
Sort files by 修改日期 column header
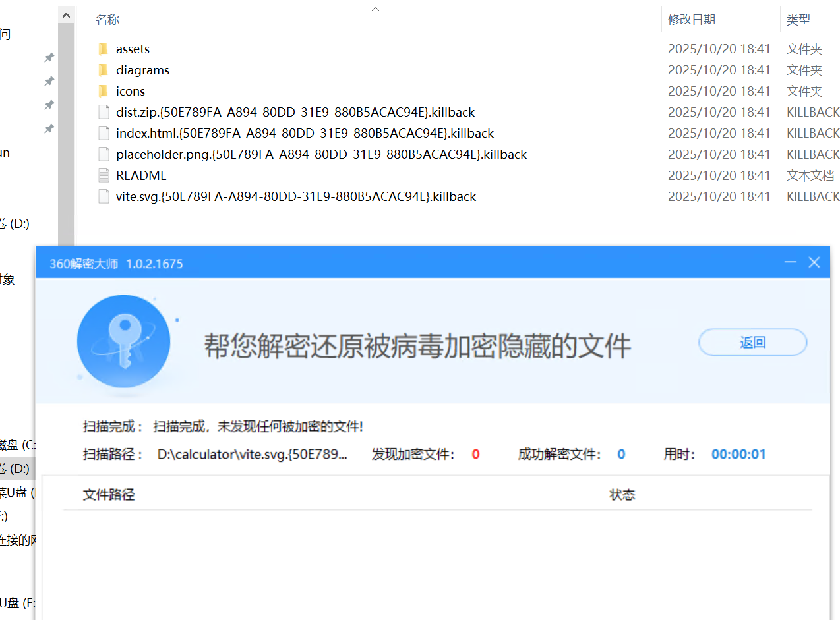coord(691,20)
